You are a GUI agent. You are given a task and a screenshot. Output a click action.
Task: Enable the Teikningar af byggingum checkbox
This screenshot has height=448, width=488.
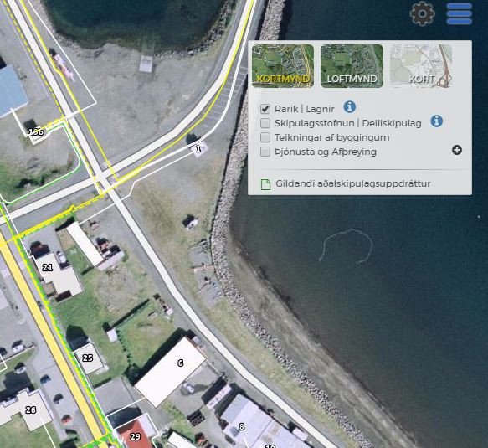[x=265, y=137]
